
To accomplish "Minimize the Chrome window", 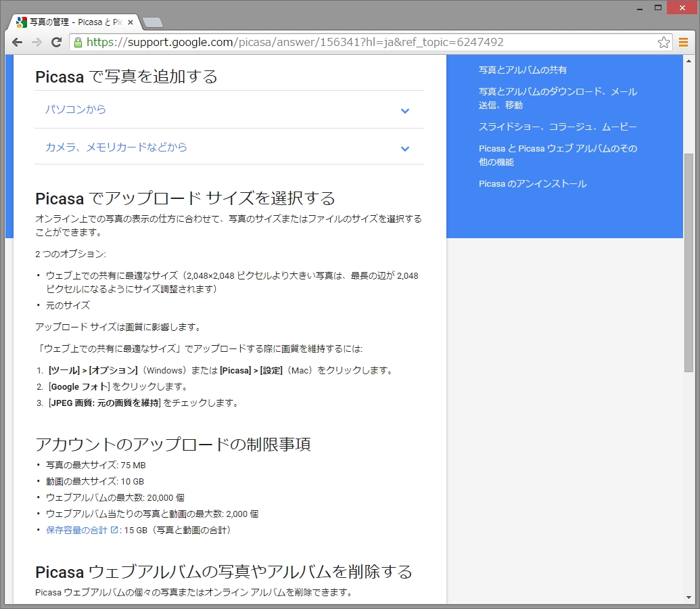I will pos(640,8).
